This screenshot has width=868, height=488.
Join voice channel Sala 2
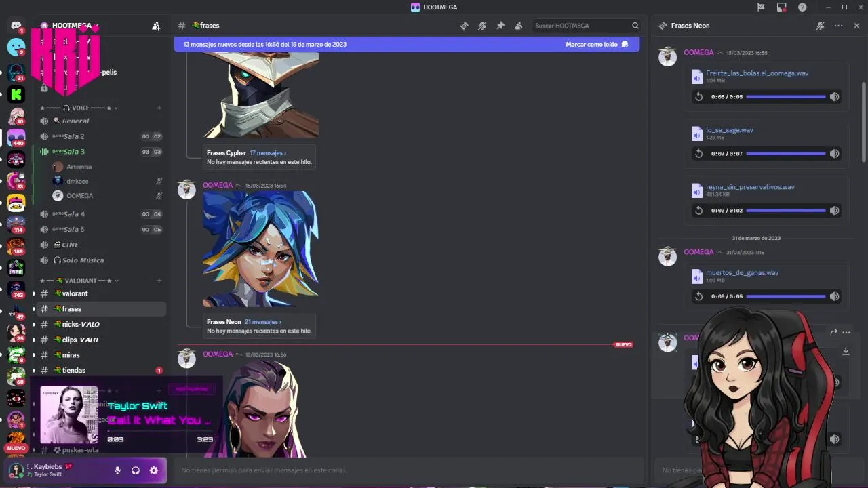tap(100, 136)
